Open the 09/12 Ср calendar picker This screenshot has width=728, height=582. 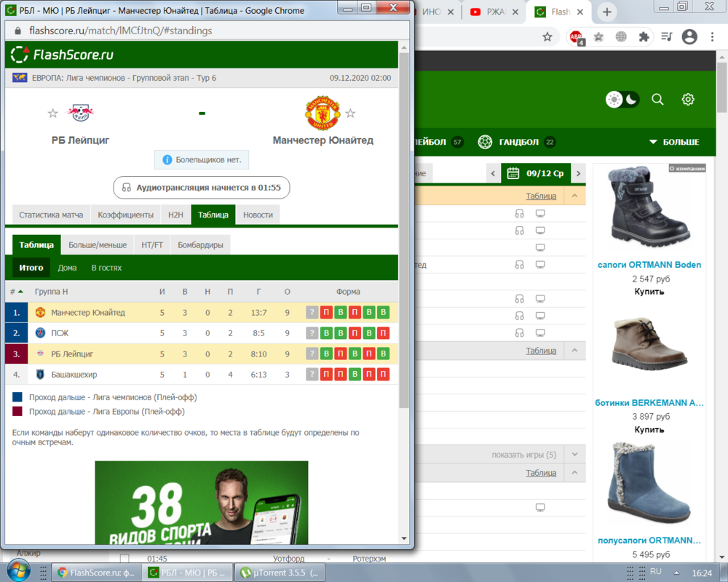(536, 174)
